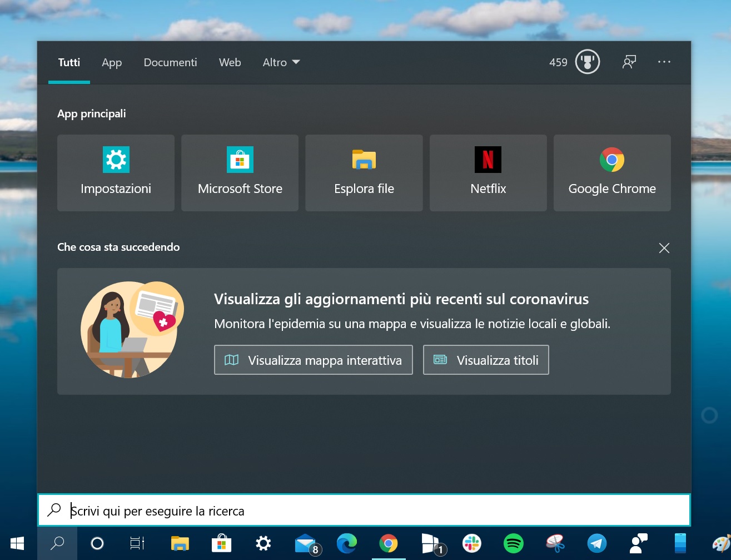
Task: Open Task View on taskbar
Action: [x=137, y=543]
